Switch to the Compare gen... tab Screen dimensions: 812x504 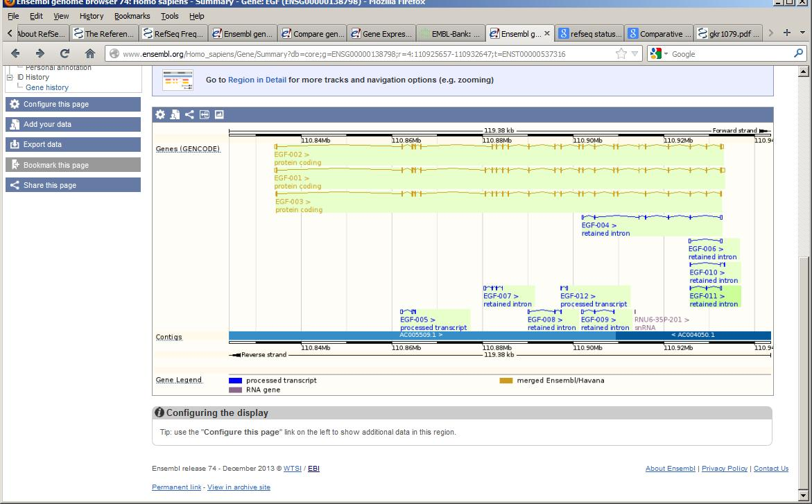(x=312, y=33)
